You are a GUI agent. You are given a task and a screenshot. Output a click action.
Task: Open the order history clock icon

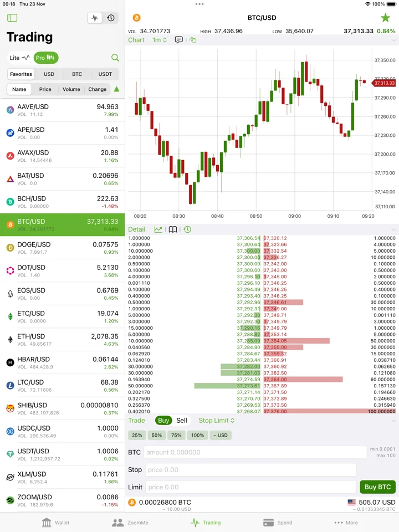pos(111,18)
